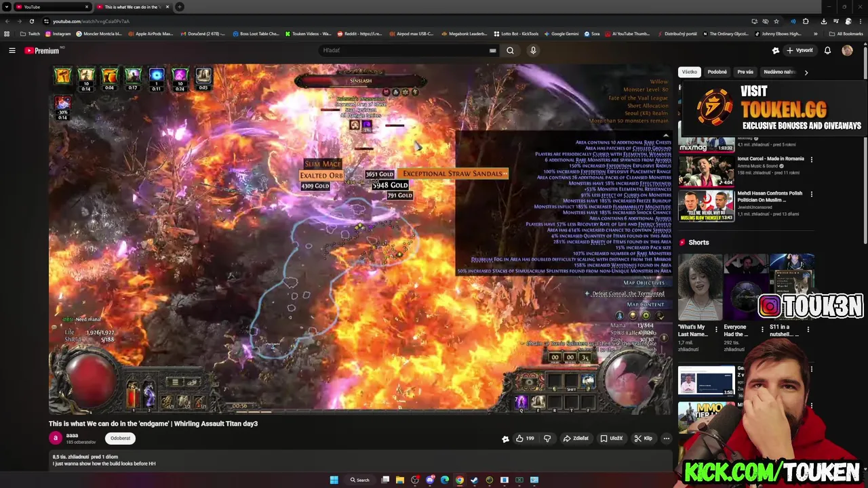The image size is (868, 488).
Task: Select the Podobné filter chip
Action: click(717, 72)
